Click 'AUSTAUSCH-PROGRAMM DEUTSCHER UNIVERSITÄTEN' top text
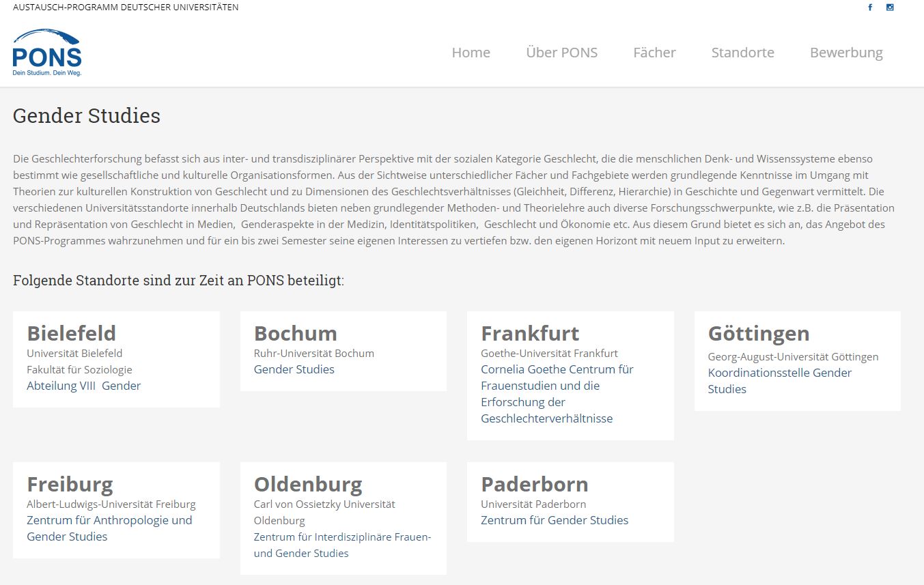 click(x=126, y=8)
